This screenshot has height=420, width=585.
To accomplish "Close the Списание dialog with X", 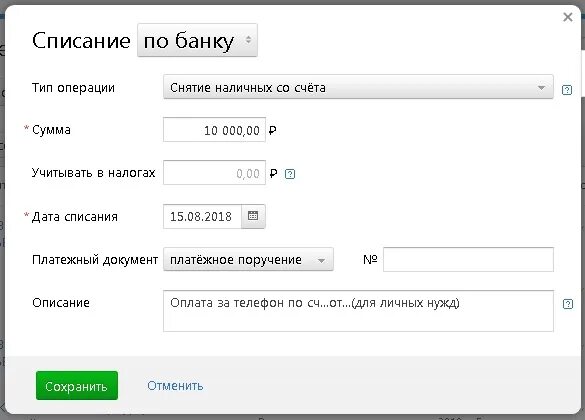I will pos(567,17).
